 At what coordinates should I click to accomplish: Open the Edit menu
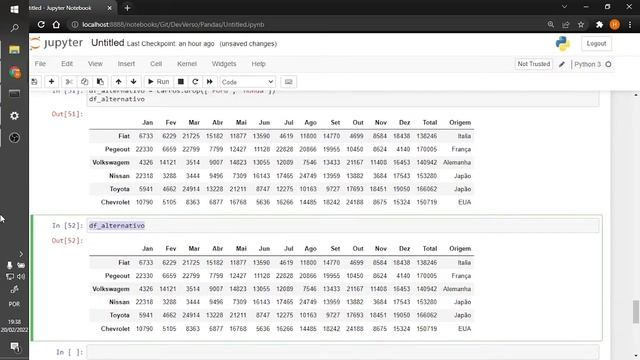coord(67,64)
